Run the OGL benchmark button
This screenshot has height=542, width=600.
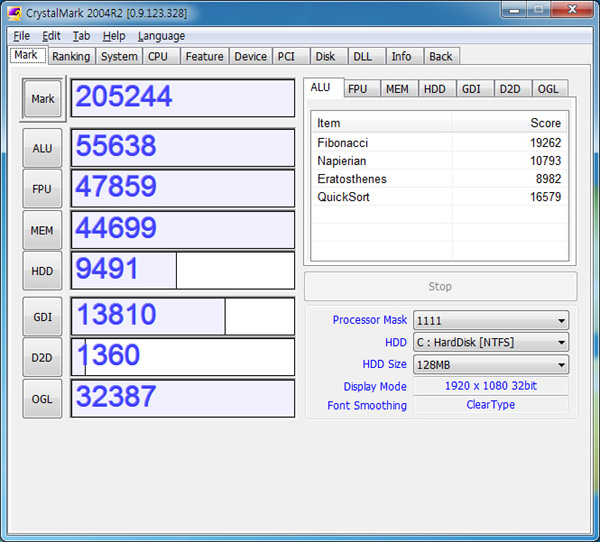pyautogui.click(x=42, y=399)
